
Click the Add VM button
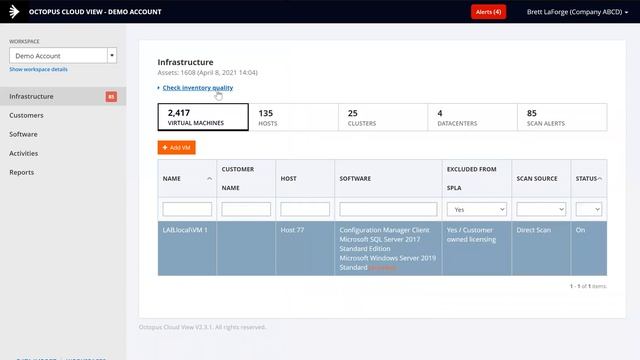click(x=177, y=147)
